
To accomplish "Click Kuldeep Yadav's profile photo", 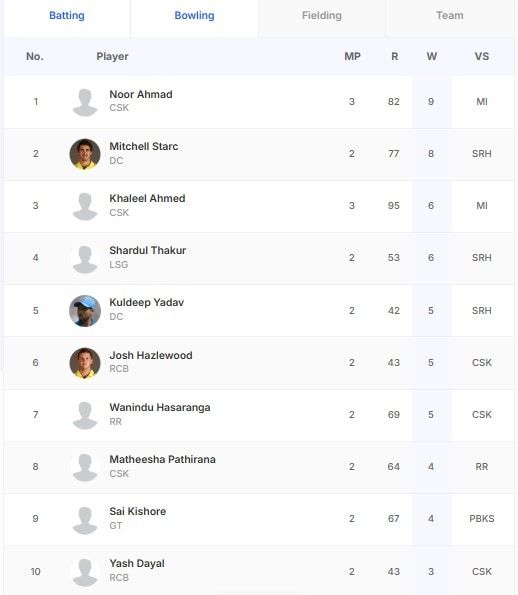I will click(x=85, y=311).
